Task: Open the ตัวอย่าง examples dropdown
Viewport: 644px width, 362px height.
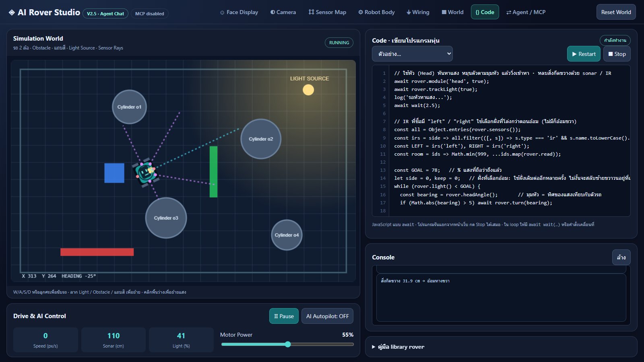Action: (412, 54)
